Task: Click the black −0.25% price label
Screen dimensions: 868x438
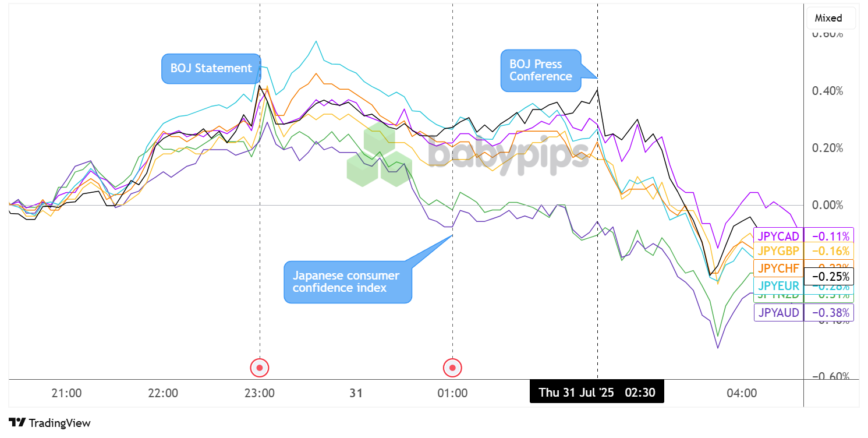Action: coord(828,276)
